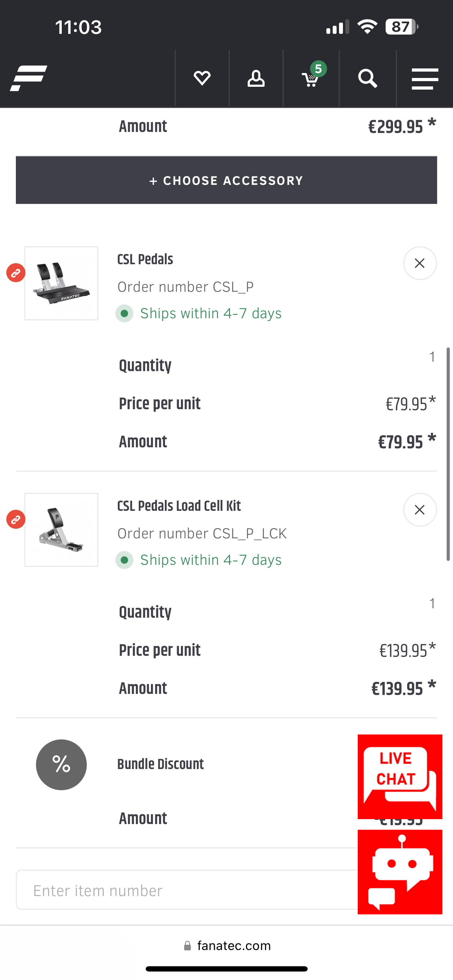Viewport: 453px width, 980px height.
Task: Tap the search magnifier icon
Action: (x=367, y=78)
